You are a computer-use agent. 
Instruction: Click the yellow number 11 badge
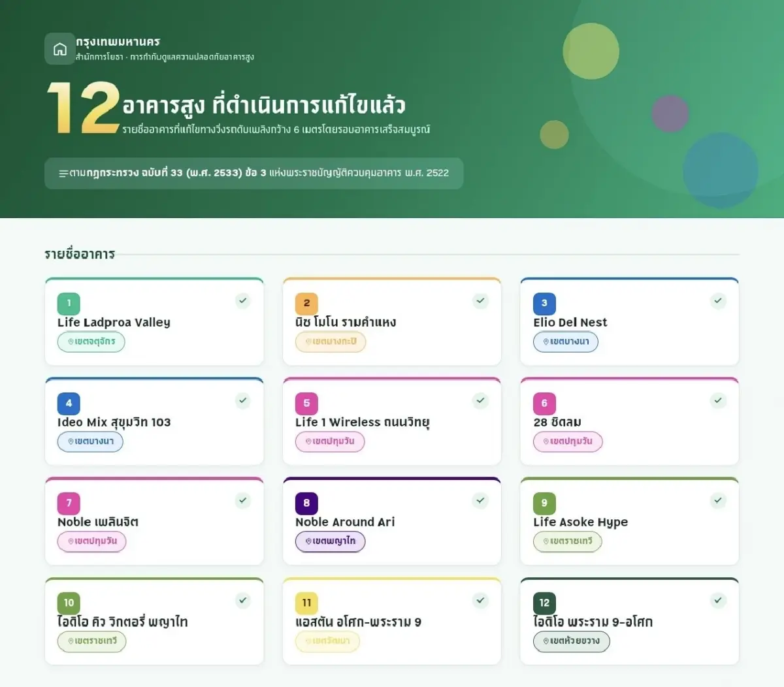click(306, 603)
